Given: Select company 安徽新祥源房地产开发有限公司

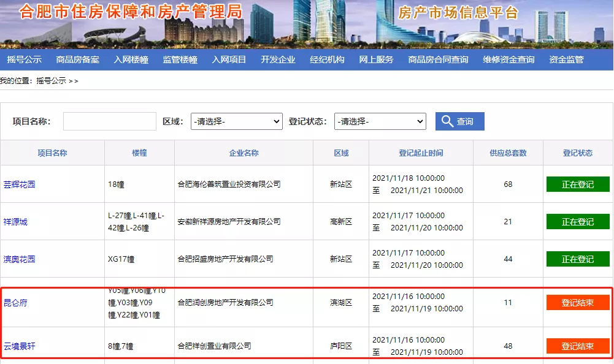Looking at the screenshot, I should click(x=229, y=222).
